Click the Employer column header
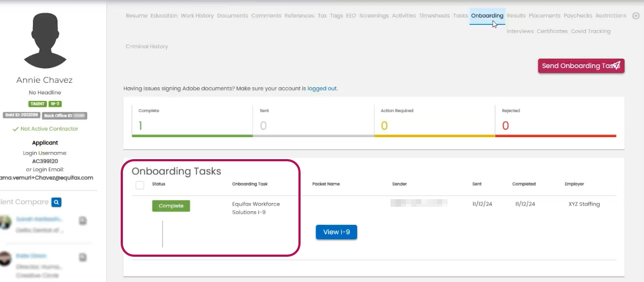The image size is (644, 282). [574, 184]
